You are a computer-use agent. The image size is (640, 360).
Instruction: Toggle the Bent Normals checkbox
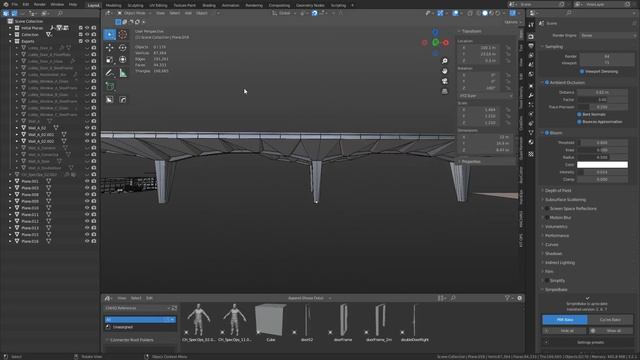(x=579, y=114)
